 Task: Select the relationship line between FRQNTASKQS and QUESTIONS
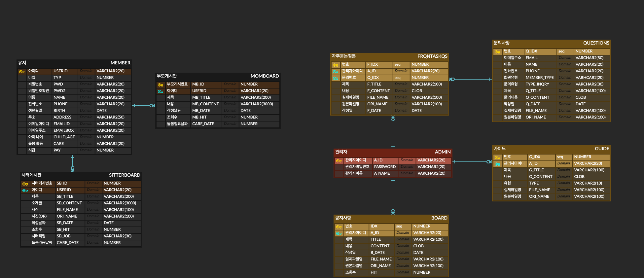coord(471,79)
